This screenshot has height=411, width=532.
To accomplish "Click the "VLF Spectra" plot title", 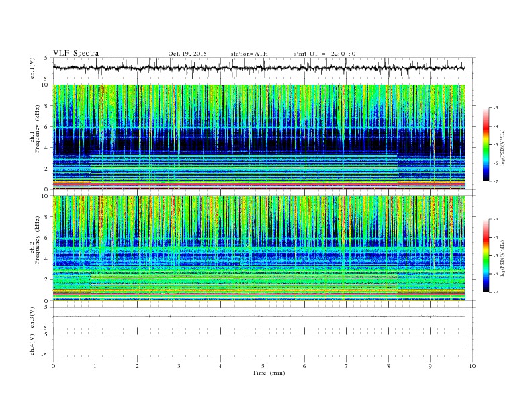I will (x=76, y=53).
